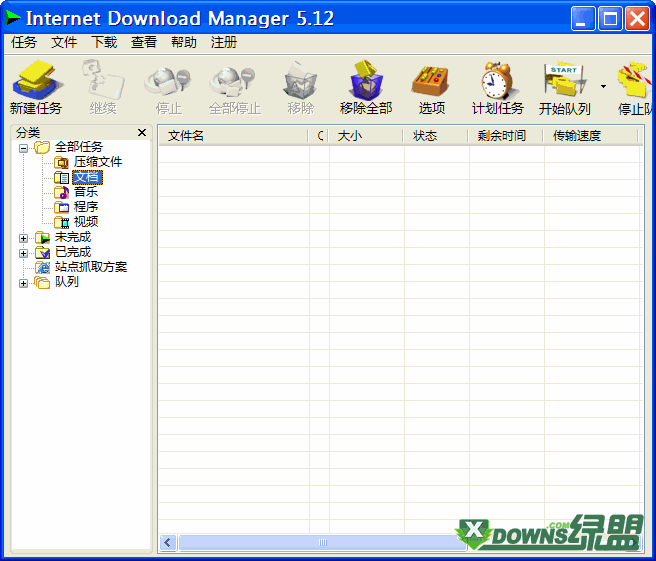This screenshot has width=656, height=561.
Task: Sort by the 文件名 column header
Action: pyautogui.click(x=233, y=136)
